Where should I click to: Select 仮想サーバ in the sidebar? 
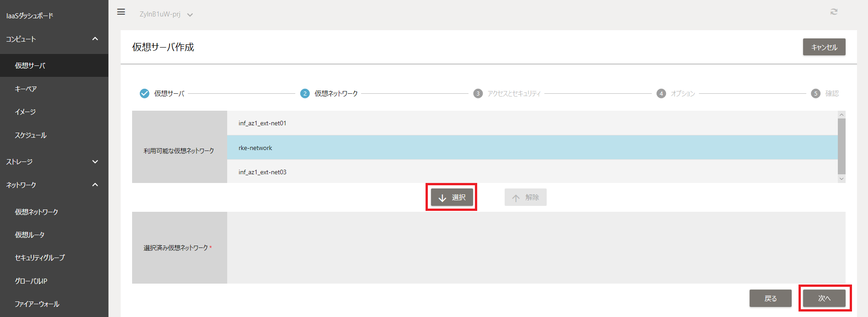tap(54, 65)
